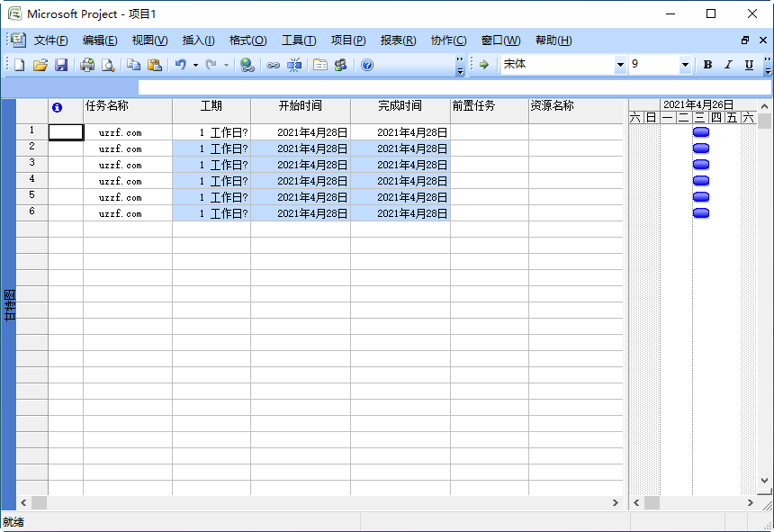Save the project with the floppy icon
774x532 pixels.
point(60,65)
